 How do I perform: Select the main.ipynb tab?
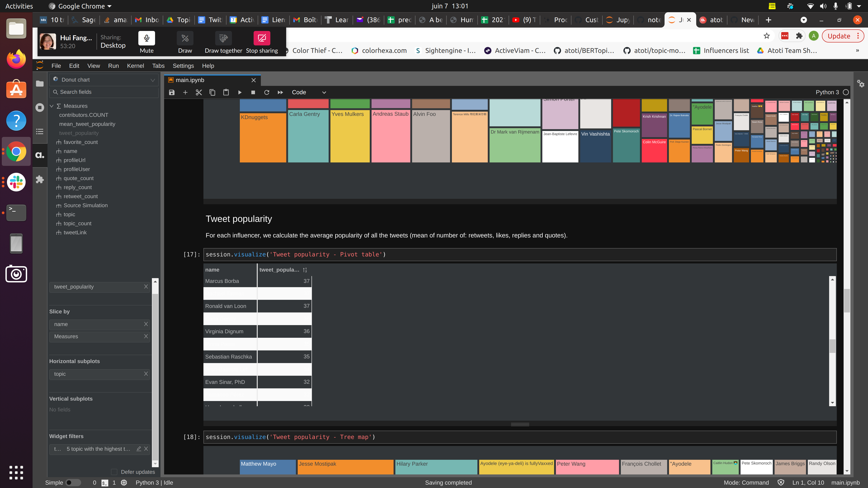pyautogui.click(x=190, y=80)
